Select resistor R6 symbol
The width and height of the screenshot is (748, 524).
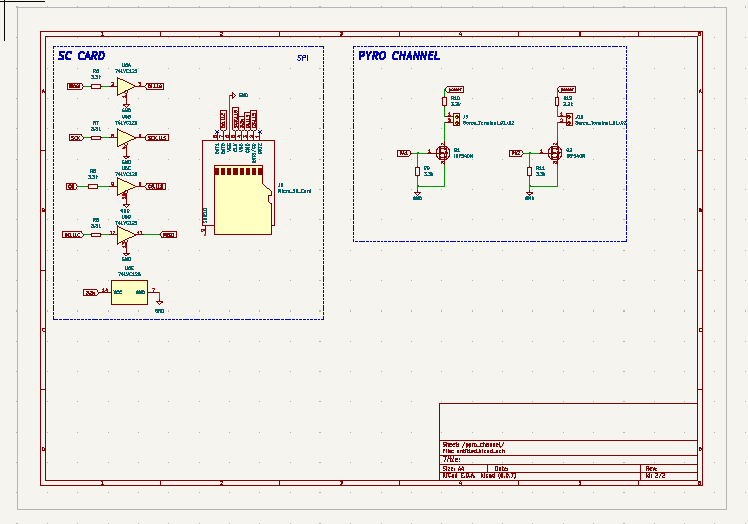[x=96, y=86]
